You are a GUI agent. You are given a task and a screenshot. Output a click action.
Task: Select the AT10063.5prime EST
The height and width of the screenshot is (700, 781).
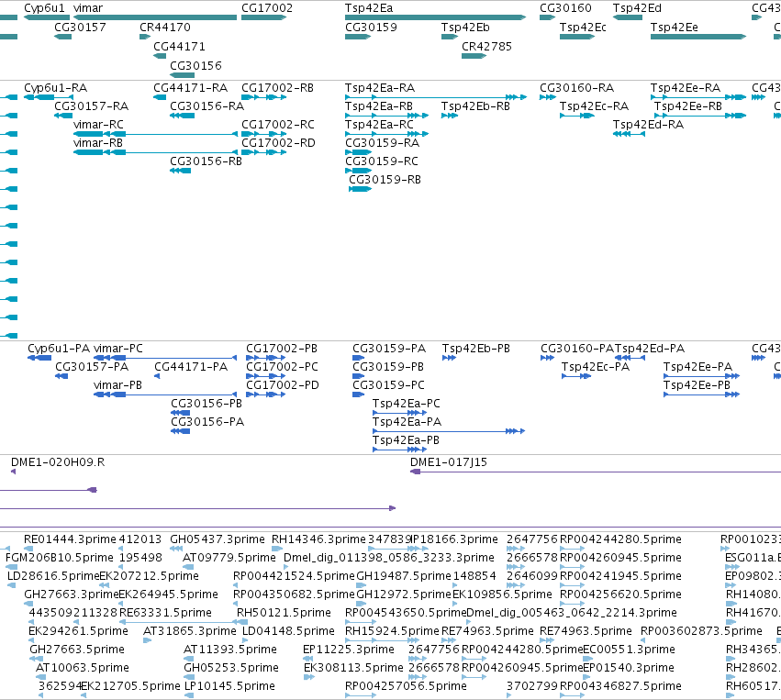(x=41, y=677)
